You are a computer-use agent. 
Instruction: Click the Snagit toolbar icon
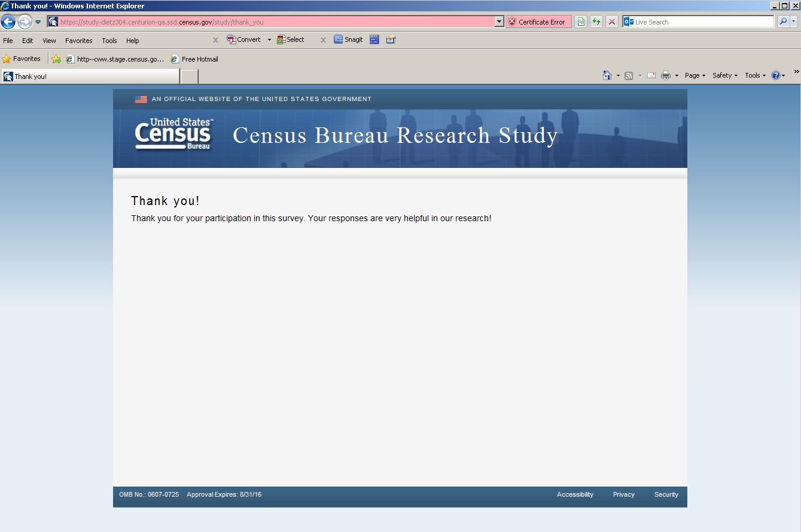tap(348, 40)
